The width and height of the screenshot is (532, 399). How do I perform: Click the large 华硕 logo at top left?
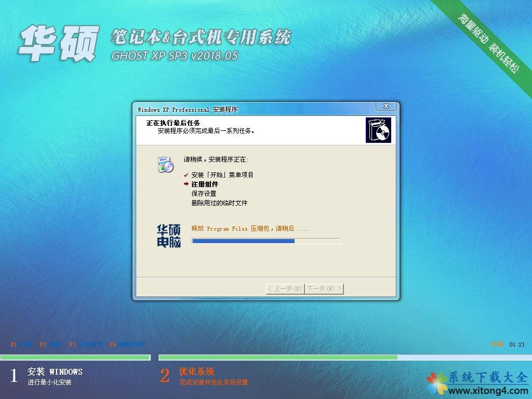pyautogui.click(x=58, y=44)
